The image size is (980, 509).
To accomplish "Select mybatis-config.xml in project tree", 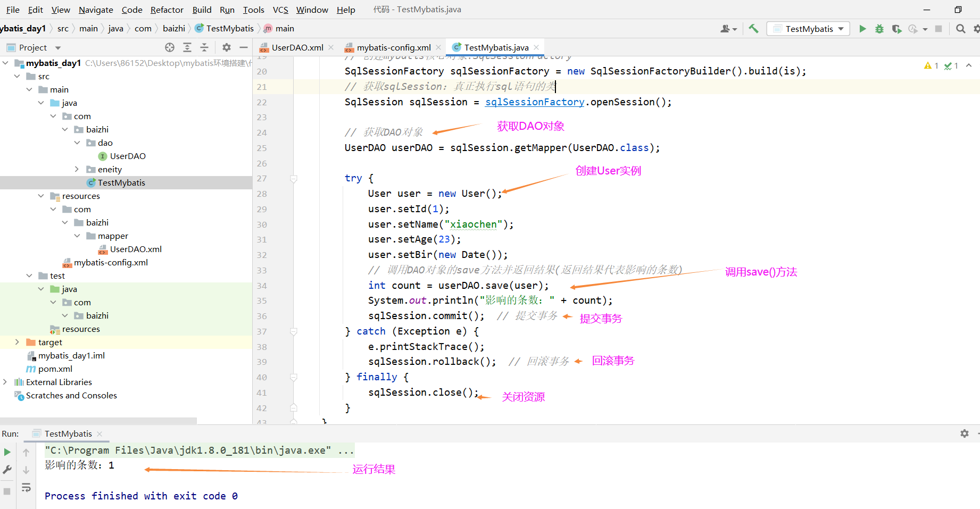I will pyautogui.click(x=111, y=262).
